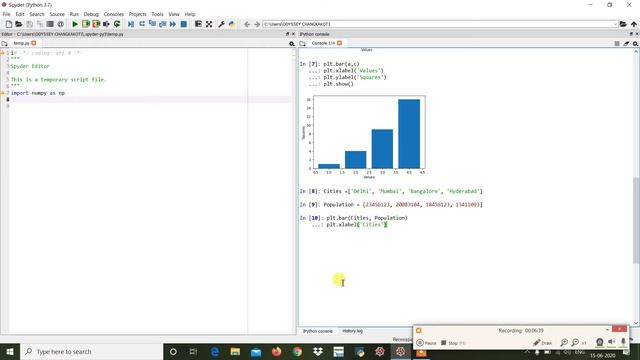Toggle the recorder webcam
Viewport: 640px width, 360px height.
tap(600, 342)
